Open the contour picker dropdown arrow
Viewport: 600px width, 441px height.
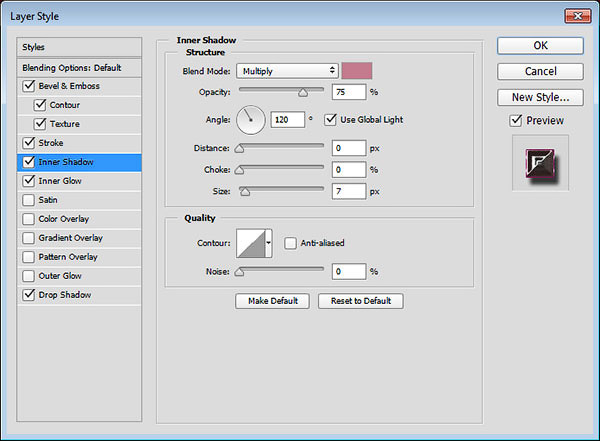tap(269, 243)
